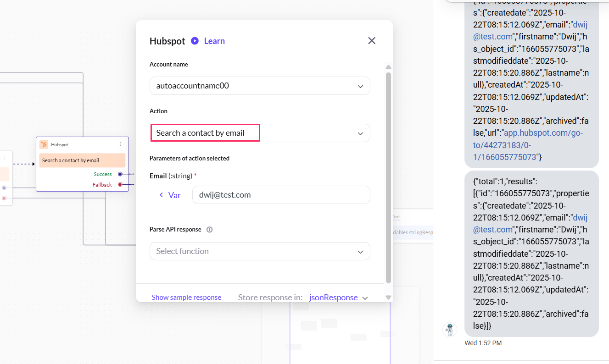609x364 pixels.
Task: Close the Hubspot configuration dialog
Action: pyautogui.click(x=372, y=41)
